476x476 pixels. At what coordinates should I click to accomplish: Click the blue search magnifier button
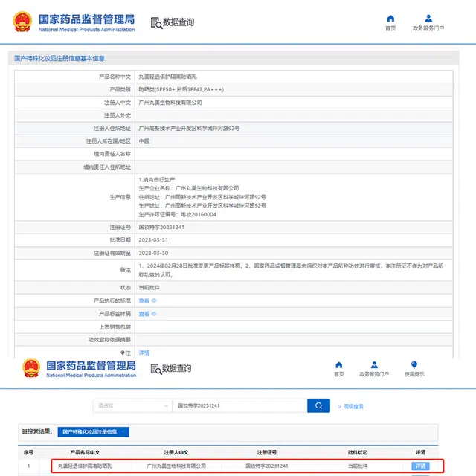318,406
